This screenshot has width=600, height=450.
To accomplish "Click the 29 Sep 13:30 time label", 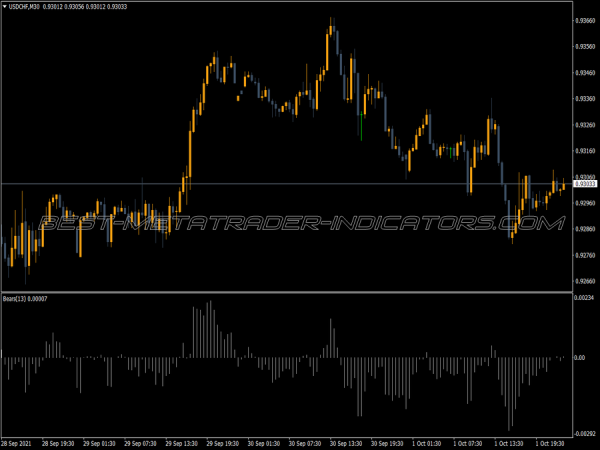I will pos(182,443).
